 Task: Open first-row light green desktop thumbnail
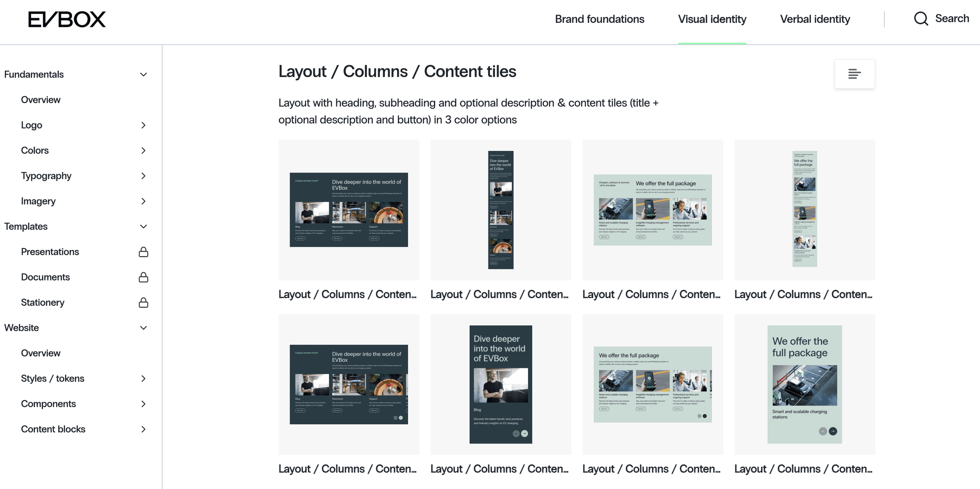click(653, 210)
